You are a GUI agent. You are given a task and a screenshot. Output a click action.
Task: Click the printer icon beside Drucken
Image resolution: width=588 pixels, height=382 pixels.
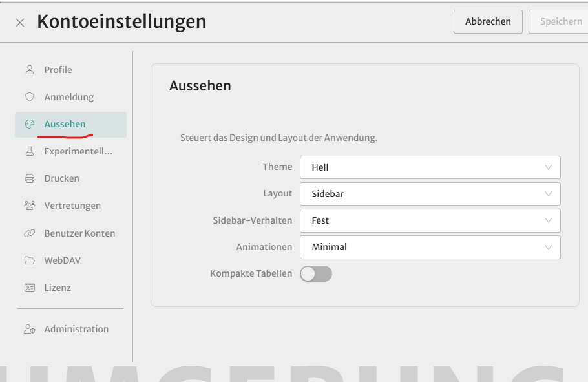pos(30,178)
